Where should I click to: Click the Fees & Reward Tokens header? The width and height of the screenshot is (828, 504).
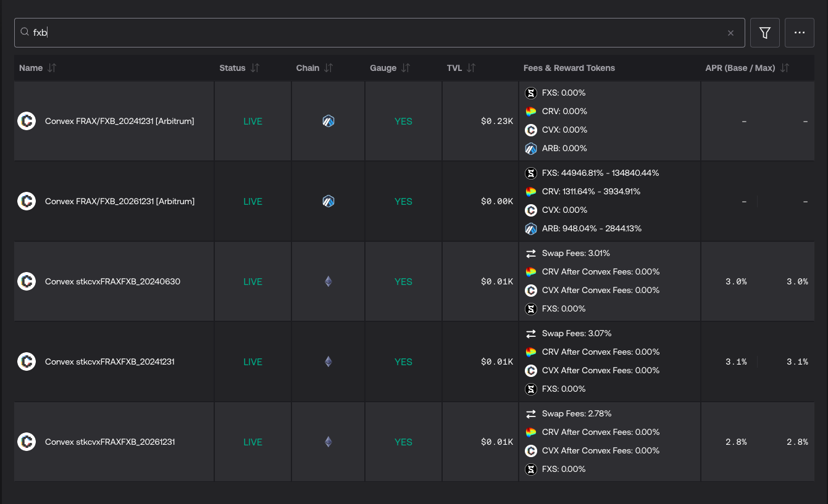(x=569, y=68)
